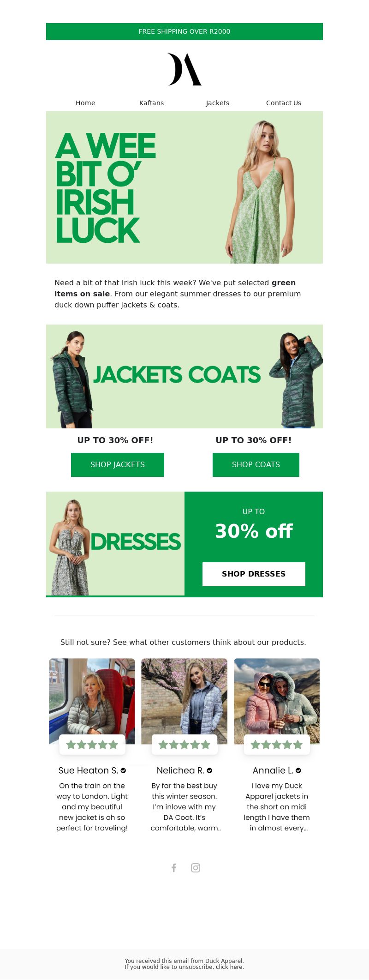Click the unsubscribe 'click here' link
Viewport: 369px width, 980px height.
point(229,967)
